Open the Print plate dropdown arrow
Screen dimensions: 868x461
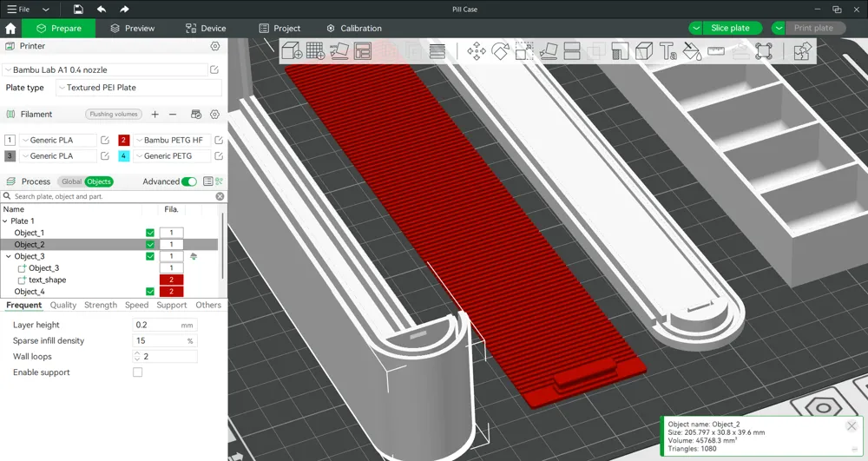(x=779, y=29)
